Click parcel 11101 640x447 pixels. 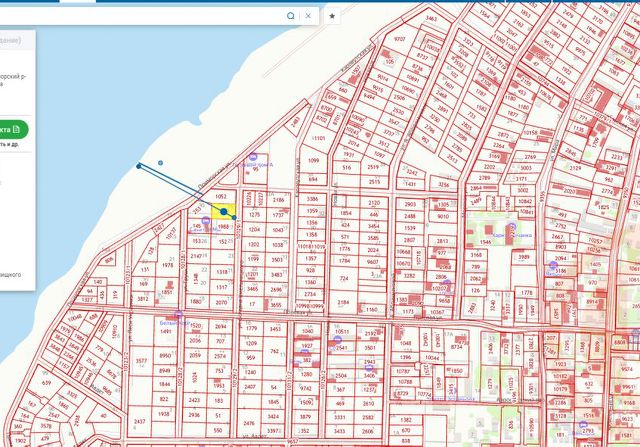pos(318,138)
